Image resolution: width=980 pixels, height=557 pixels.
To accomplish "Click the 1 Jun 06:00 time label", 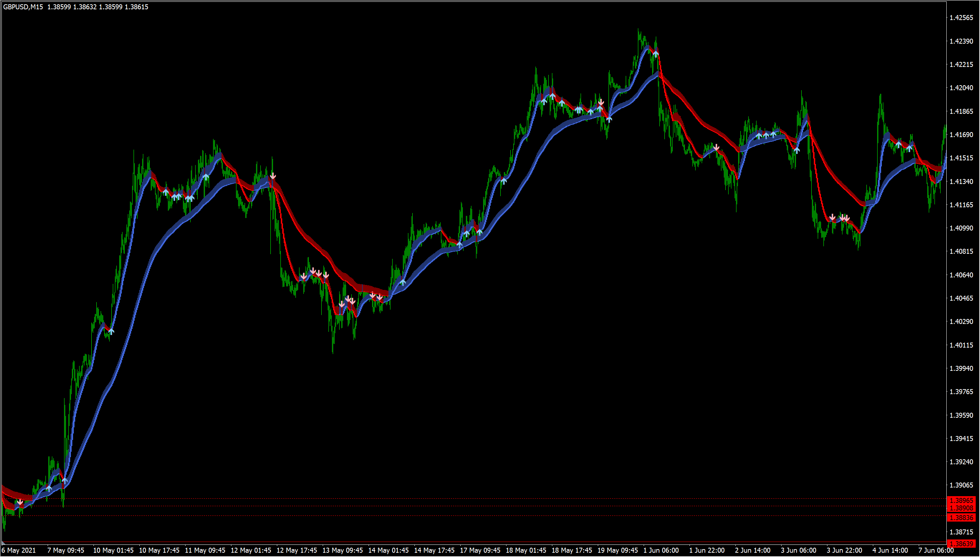I will pos(661,551).
